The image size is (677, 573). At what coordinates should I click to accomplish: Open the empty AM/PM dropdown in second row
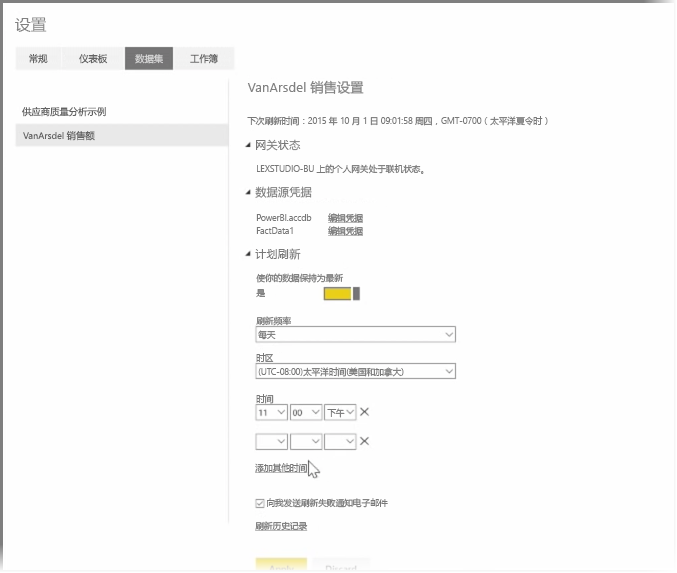pyautogui.click(x=340, y=441)
